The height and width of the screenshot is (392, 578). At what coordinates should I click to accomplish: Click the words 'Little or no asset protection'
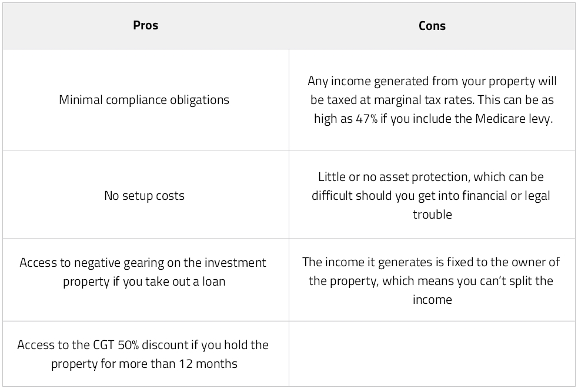(x=394, y=177)
